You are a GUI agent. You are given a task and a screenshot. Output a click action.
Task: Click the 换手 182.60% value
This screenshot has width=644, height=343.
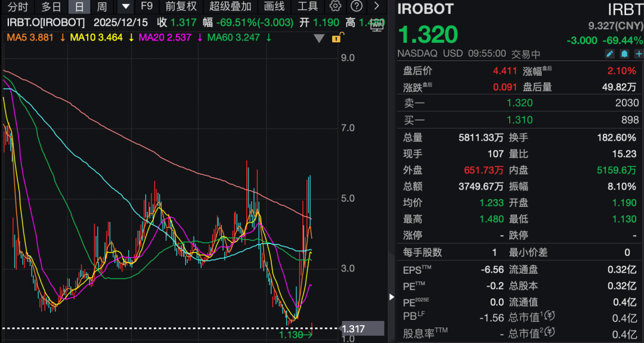pyautogui.click(x=617, y=138)
